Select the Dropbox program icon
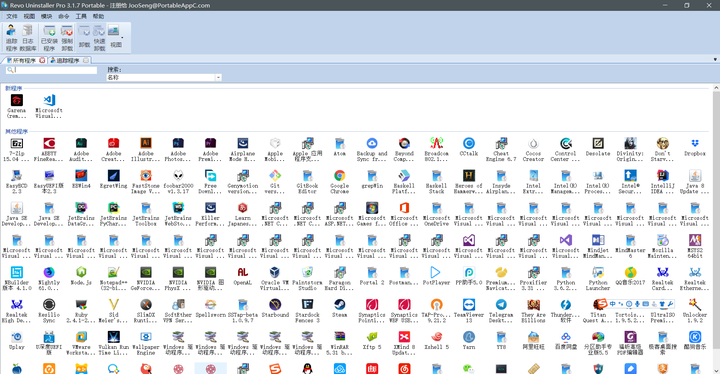Screen dimensions: 720x374 [x=695, y=147]
